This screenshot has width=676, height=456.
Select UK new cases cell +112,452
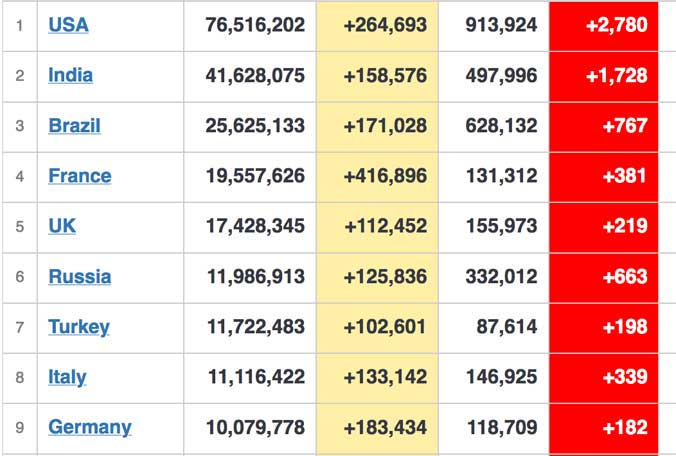377,227
